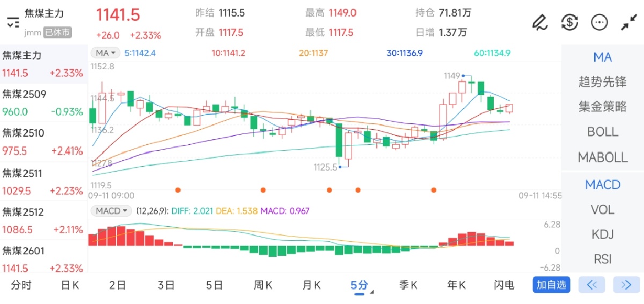This screenshot has width=644, height=304.
Task: Switch to 5日 chart tab
Action: pyautogui.click(x=214, y=285)
